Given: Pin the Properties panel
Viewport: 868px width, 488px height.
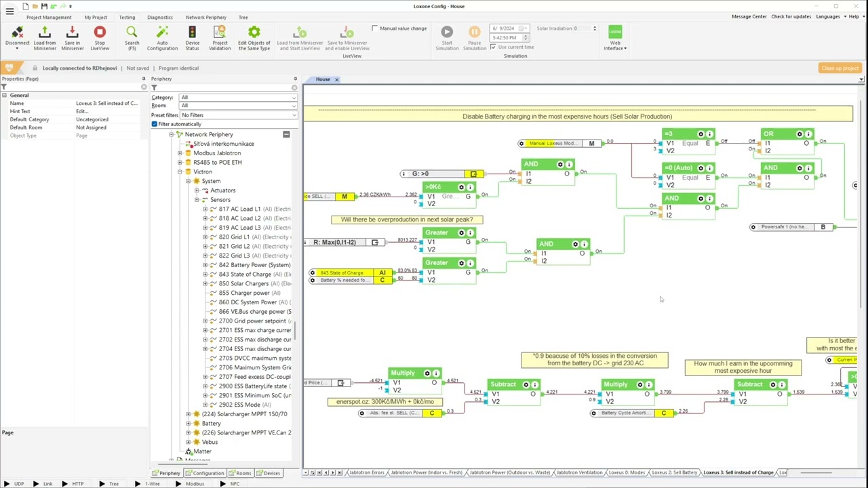Looking at the screenshot, I should point(144,79).
